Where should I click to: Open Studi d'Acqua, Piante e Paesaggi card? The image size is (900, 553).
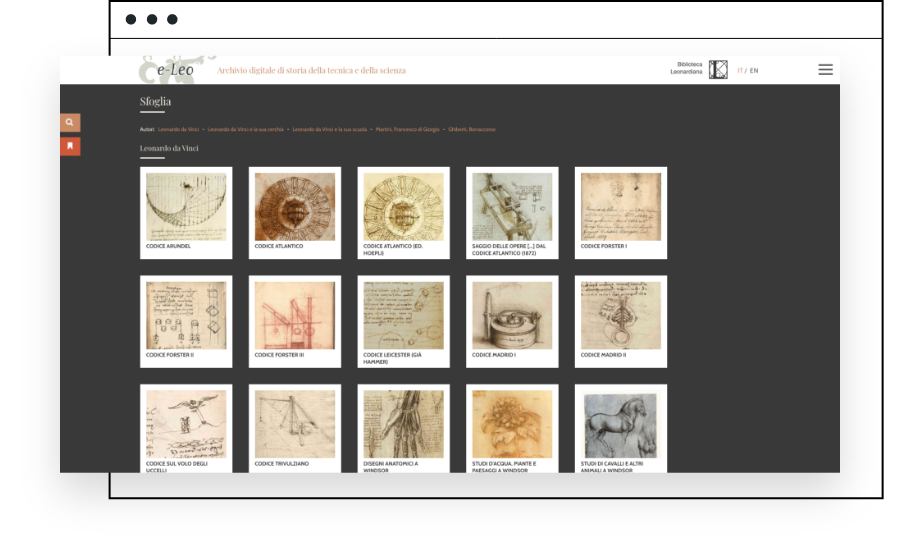click(x=512, y=428)
